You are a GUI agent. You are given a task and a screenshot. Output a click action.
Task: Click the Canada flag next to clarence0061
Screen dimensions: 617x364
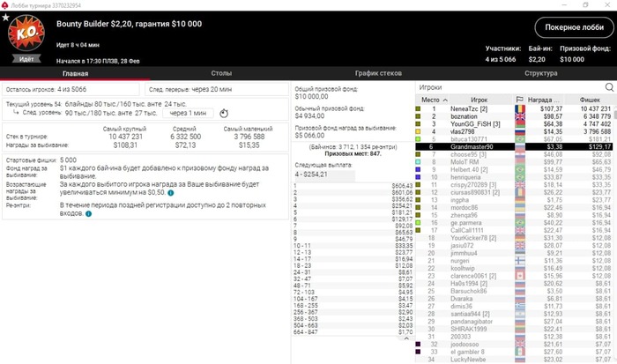(520, 276)
